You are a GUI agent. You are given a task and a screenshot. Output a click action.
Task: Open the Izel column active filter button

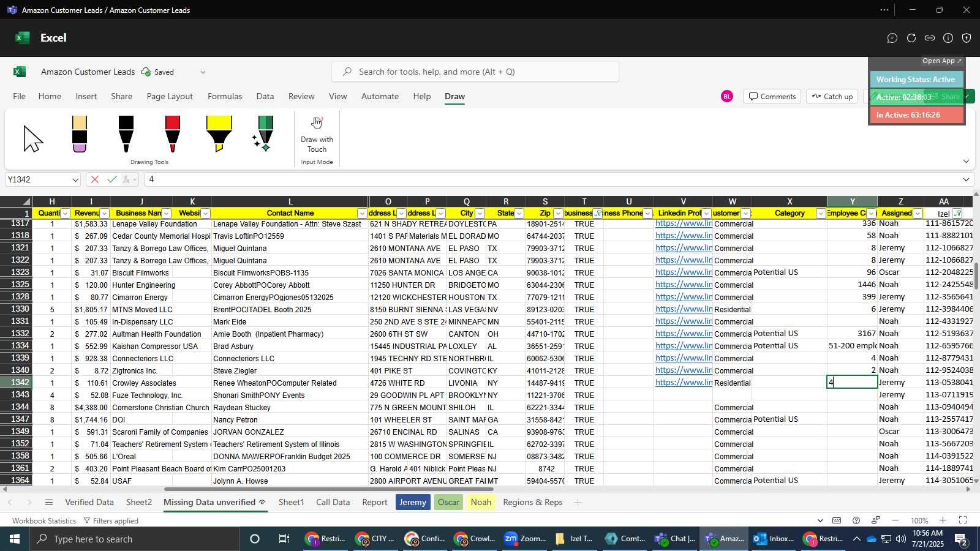957,214
